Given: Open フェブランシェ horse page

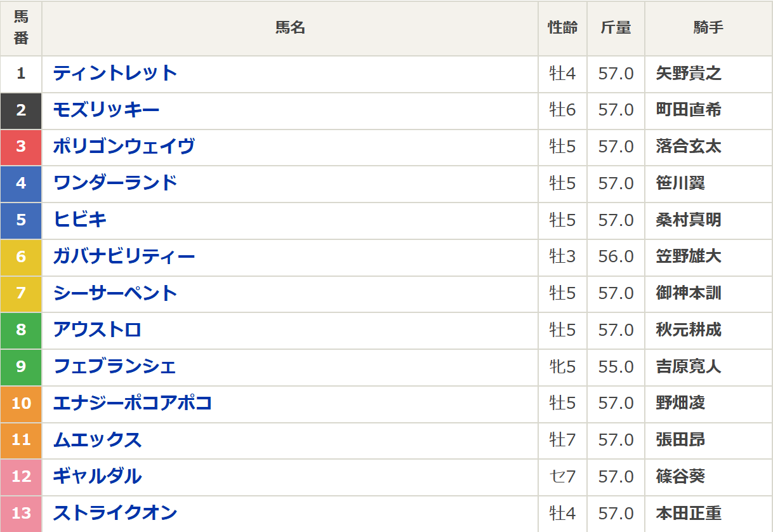Looking at the screenshot, I should tap(114, 366).
